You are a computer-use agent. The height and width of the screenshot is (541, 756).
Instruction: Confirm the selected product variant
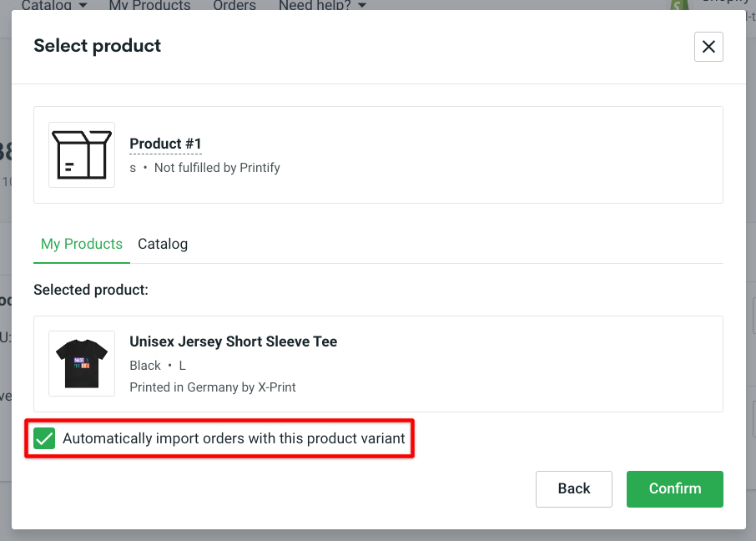tap(674, 488)
